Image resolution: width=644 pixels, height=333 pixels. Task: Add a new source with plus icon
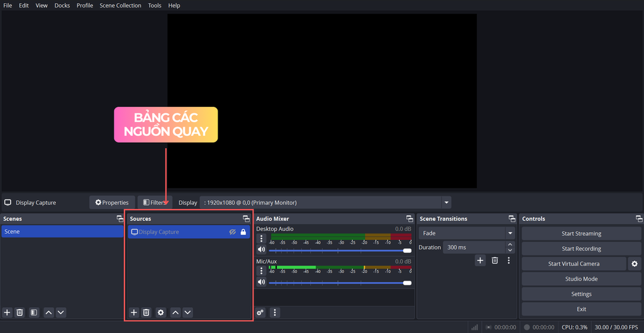(134, 312)
